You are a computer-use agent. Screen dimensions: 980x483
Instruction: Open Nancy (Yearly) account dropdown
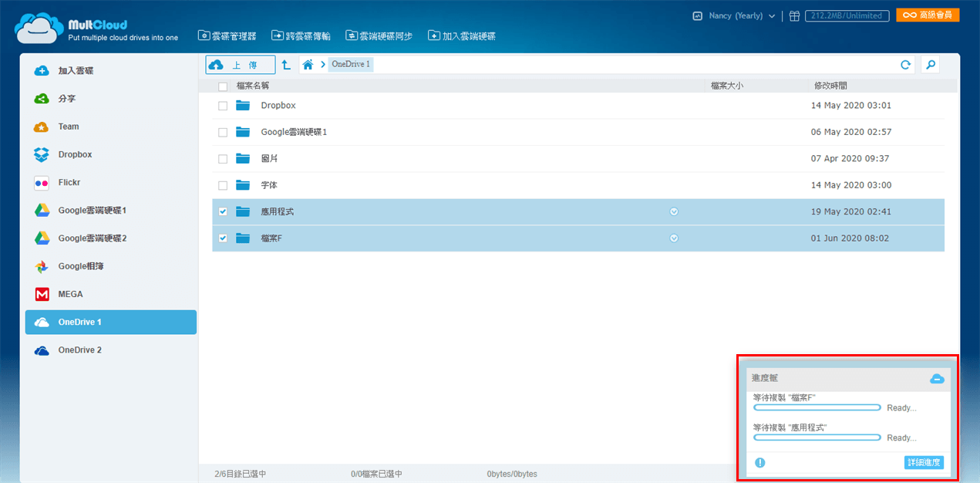742,15
